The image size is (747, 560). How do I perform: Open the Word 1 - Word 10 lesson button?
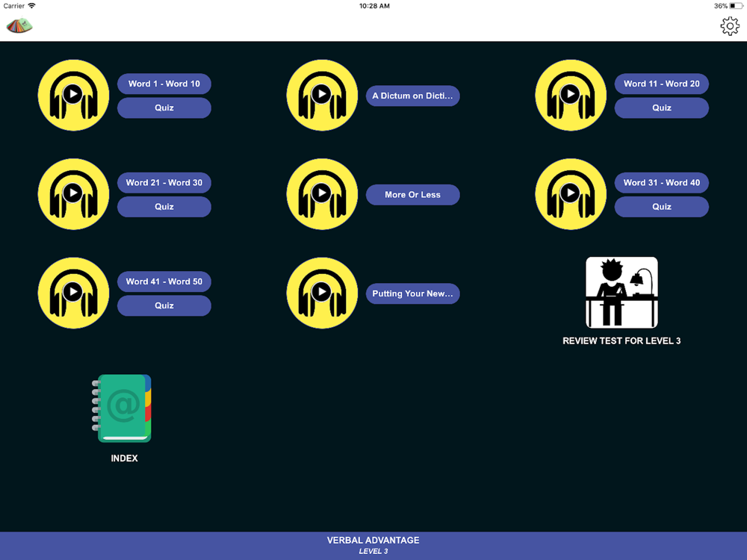[x=164, y=84]
